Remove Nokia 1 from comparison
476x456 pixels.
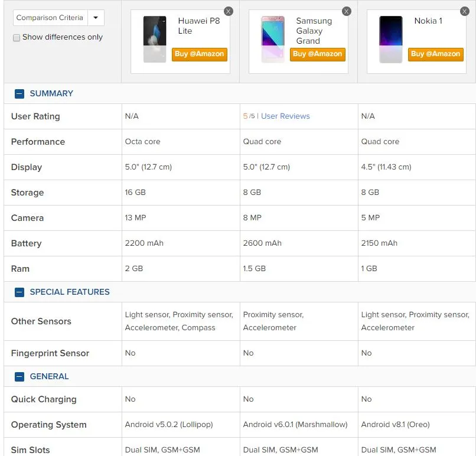[x=464, y=11]
